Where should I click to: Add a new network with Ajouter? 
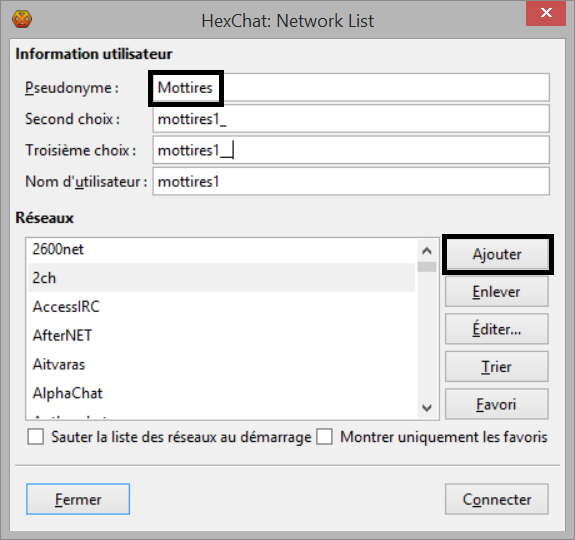497,254
